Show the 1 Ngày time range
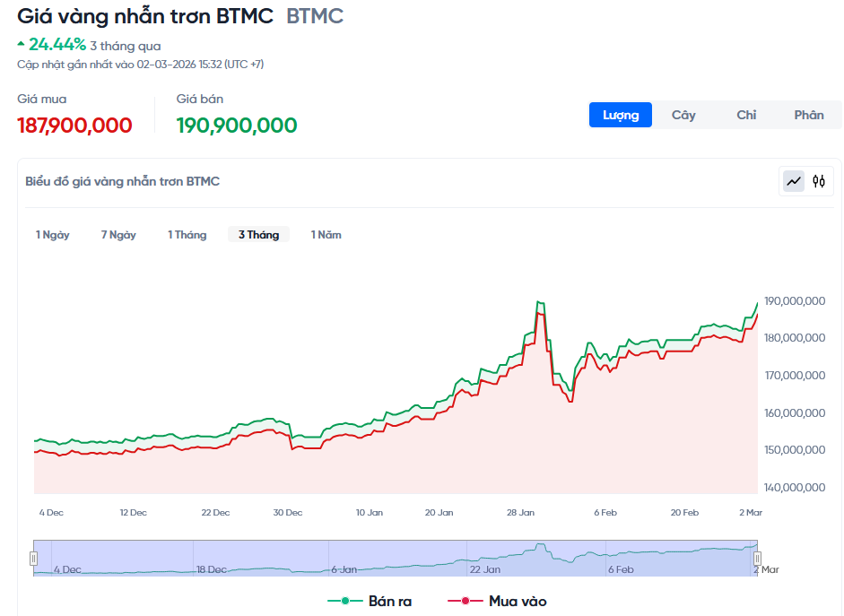Viewport: 844px width, 616px height. [x=53, y=235]
